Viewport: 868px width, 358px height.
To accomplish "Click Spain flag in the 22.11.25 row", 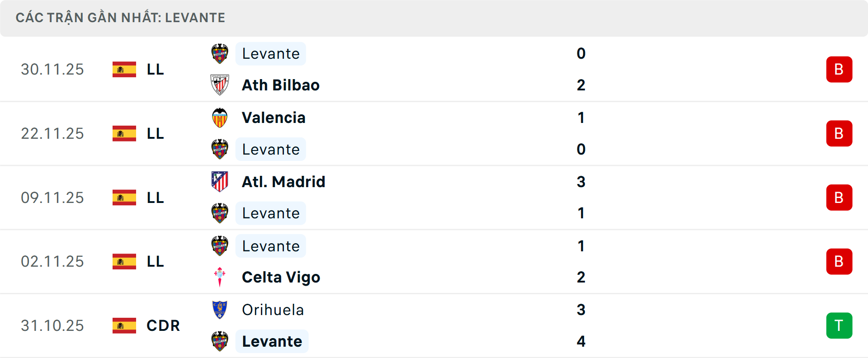I will click(124, 133).
